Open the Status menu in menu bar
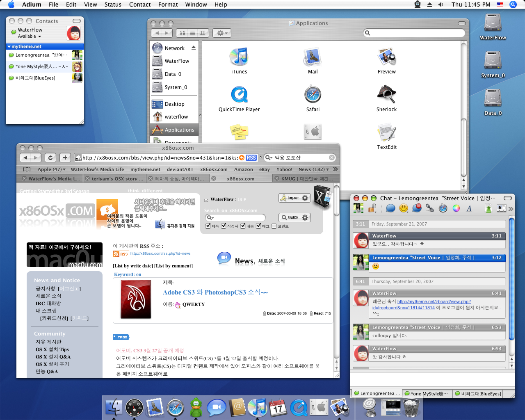The image size is (525, 420). pyautogui.click(x=113, y=5)
